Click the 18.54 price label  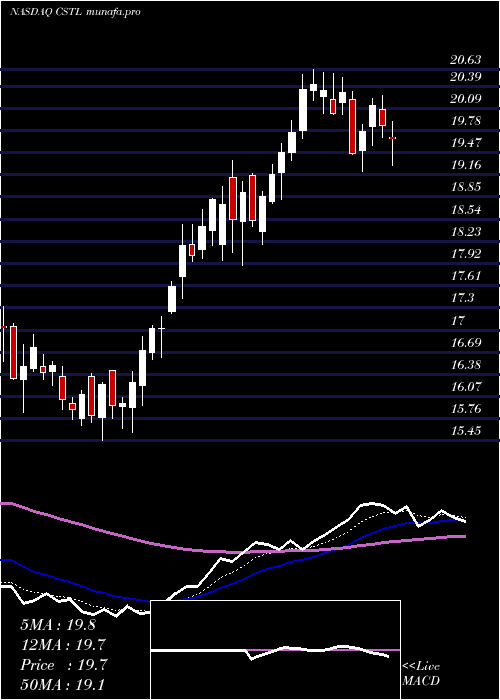point(466,209)
